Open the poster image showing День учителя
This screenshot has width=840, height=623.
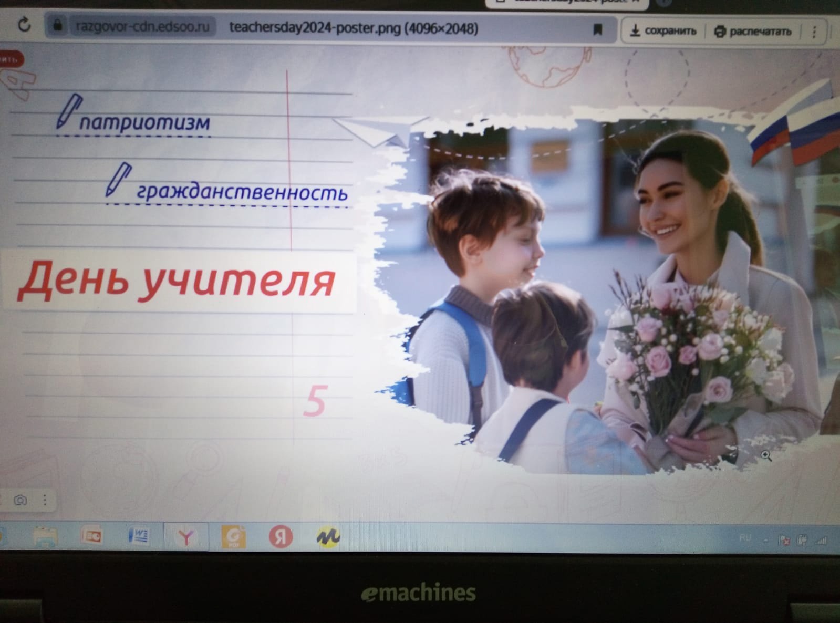[x=420, y=284]
